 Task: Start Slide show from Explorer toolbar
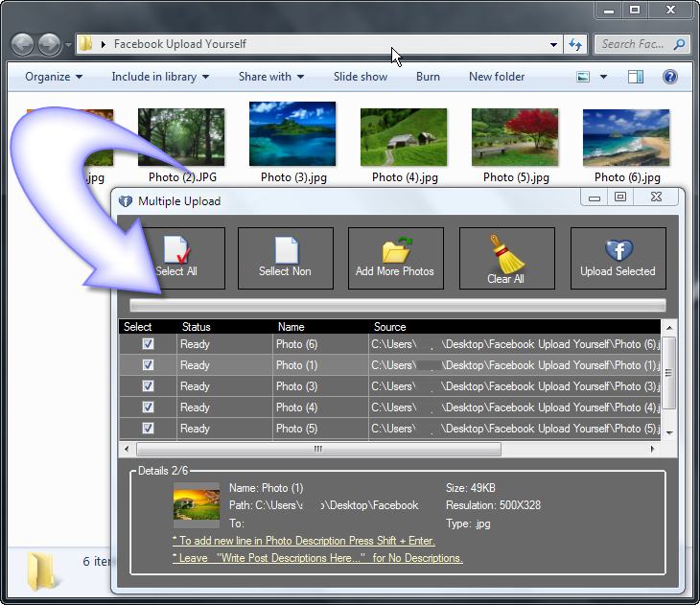[x=361, y=77]
